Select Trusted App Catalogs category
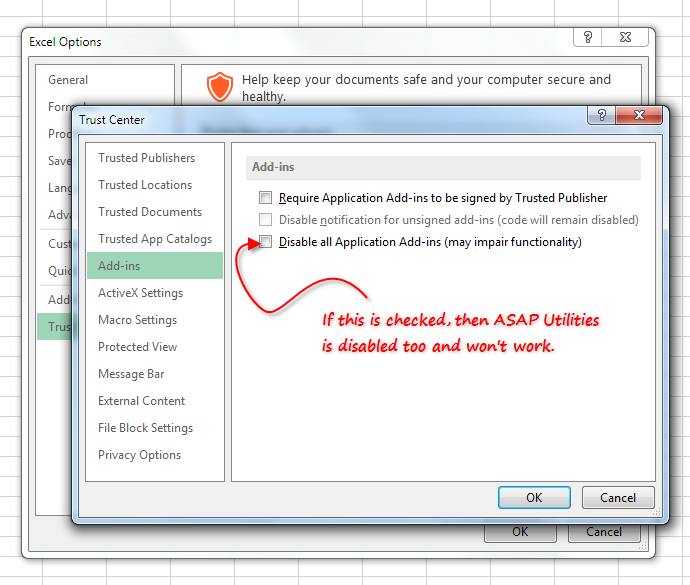Image resolution: width=690 pixels, height=585 pixels. (x=154, y=239)
